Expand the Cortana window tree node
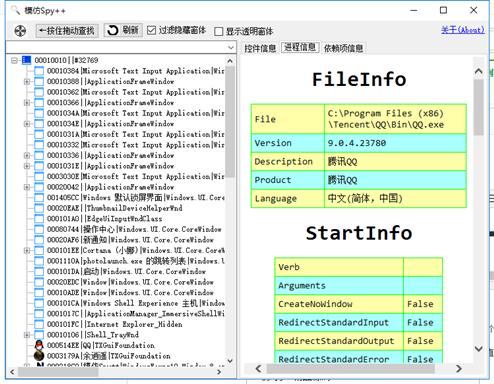Screen dimensions: 494x384 coord(27,250)
